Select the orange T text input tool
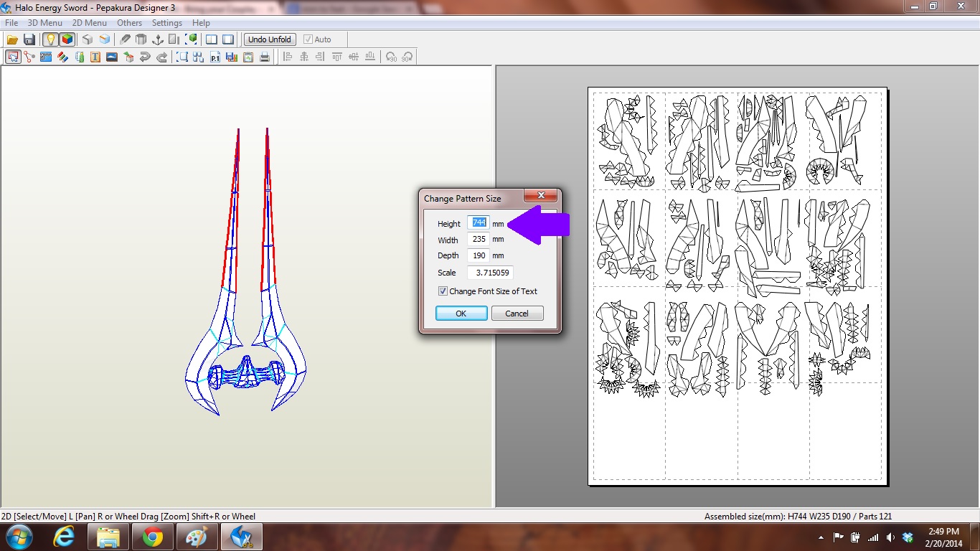Viewport: 980px width, 551px height. point(95,57)
